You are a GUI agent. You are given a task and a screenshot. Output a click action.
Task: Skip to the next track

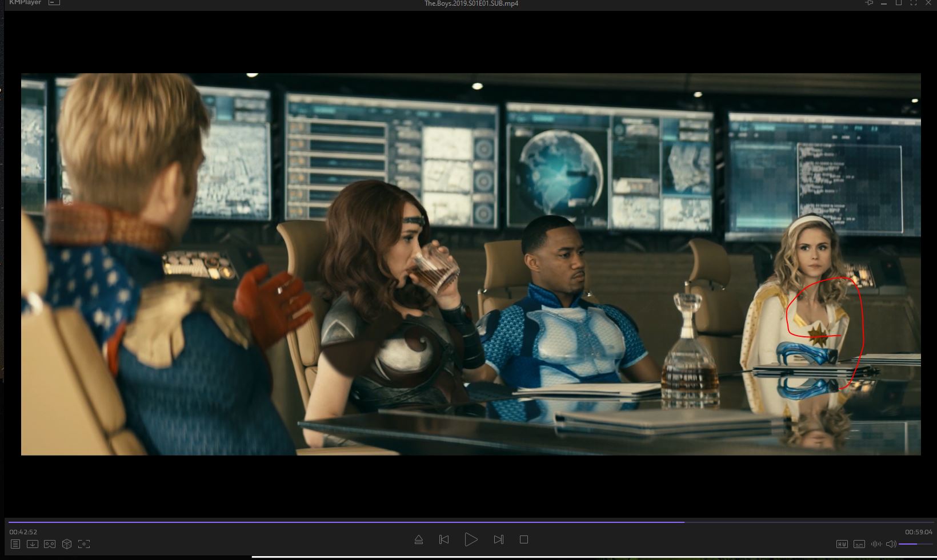click(498, 539)
